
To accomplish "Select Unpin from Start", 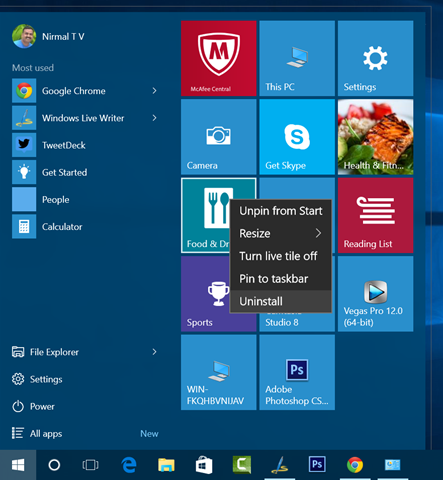I will pyautogui.click(x=281, y=211).
